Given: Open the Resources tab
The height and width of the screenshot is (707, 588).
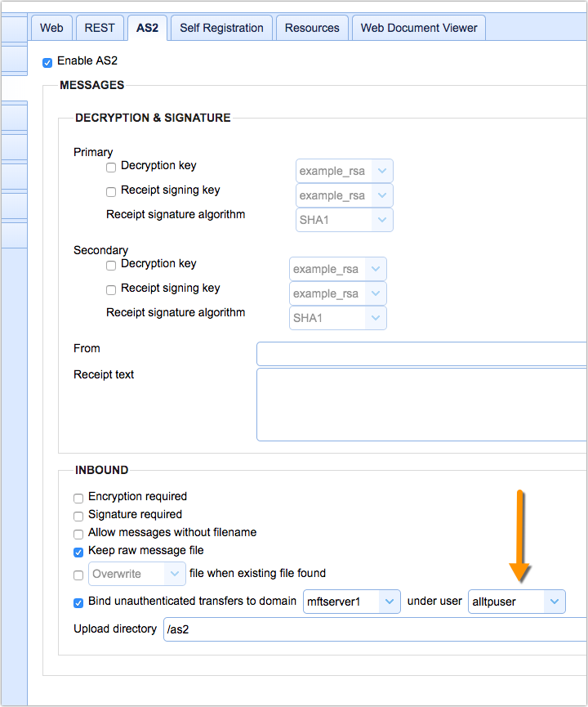Looking at the screenshot, I should pyautogui.click(x=312, y=28).
